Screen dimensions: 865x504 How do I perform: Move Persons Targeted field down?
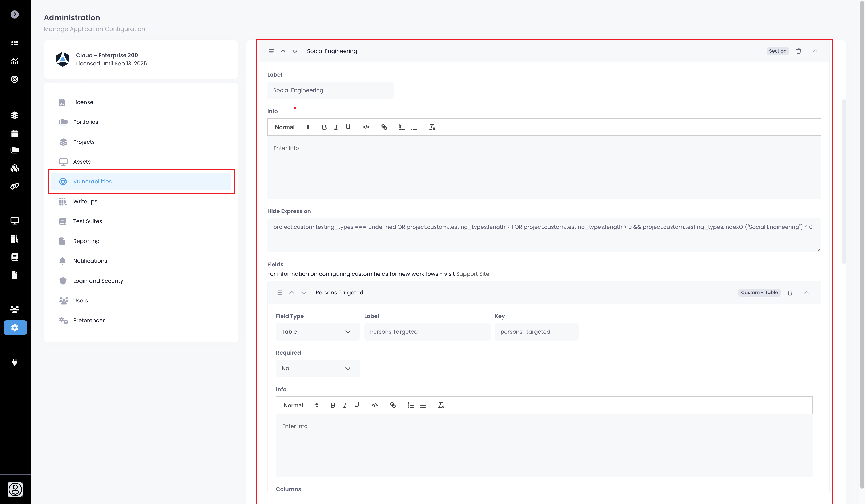(303, 293)
